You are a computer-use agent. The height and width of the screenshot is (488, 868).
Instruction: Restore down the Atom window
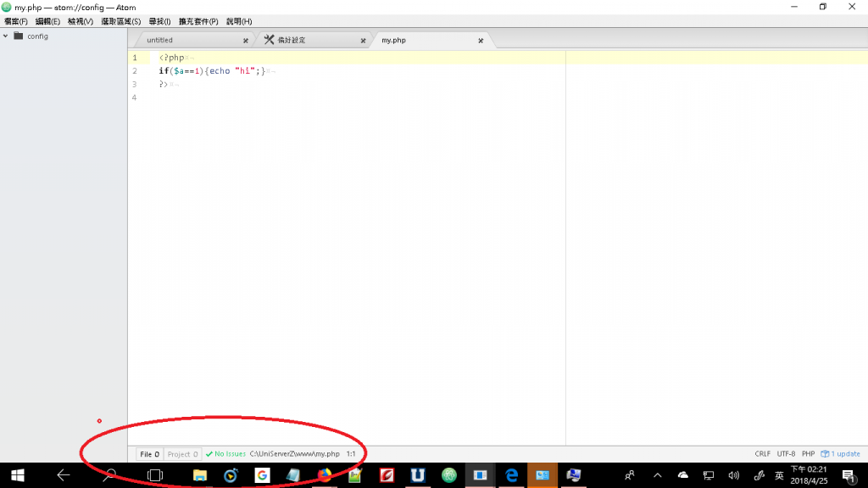coord(823,7)
